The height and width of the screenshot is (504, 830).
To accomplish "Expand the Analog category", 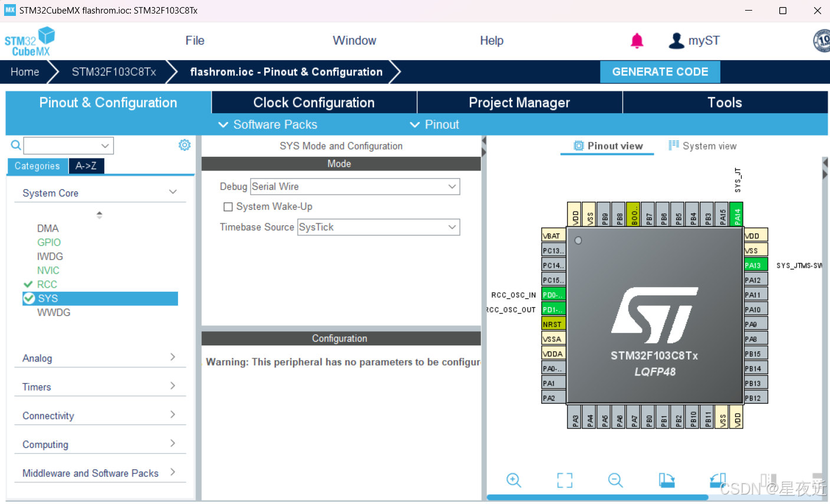I will (100, 358).
